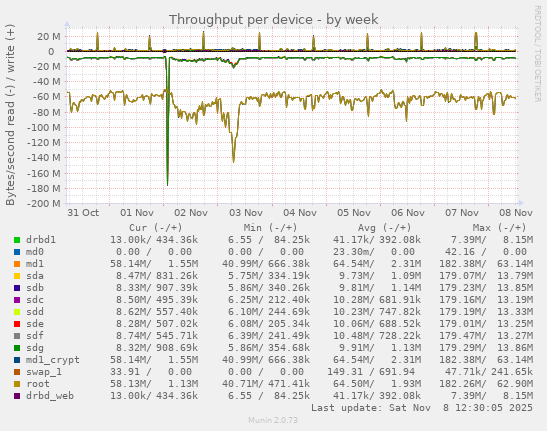The height and width of the screenshot is (431, 547).
Task: Click root current value '58.13M/ 1.13M'
Action: [154, 384]
